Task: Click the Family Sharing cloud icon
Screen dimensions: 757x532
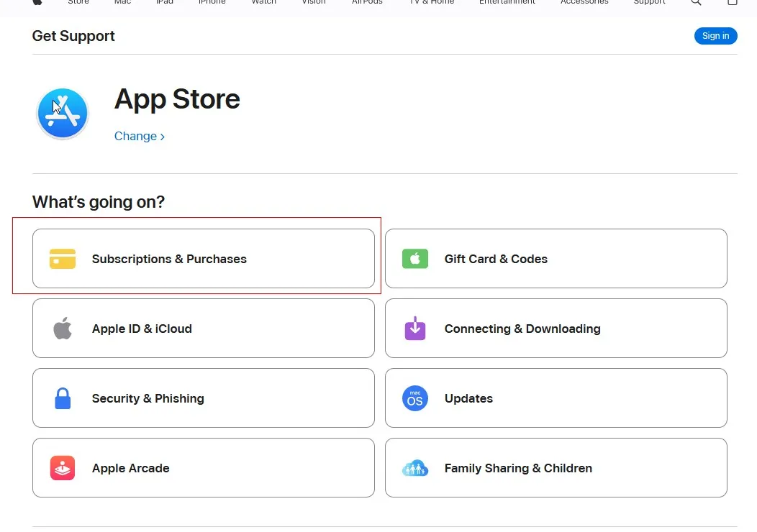Action: [x=415, y=469]
